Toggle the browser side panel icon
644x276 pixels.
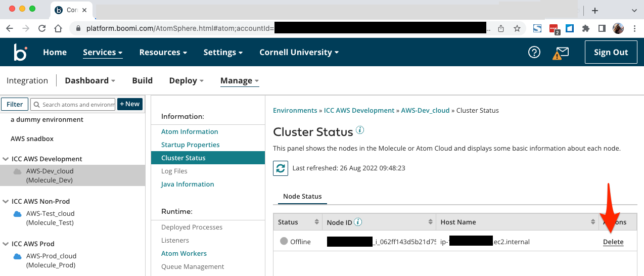(602, 29)
